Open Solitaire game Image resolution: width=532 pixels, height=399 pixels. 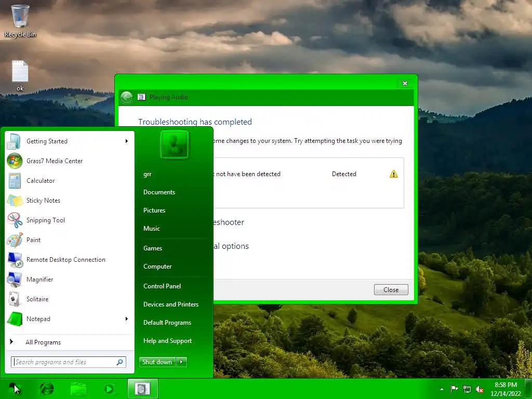[x=70, y=299]
